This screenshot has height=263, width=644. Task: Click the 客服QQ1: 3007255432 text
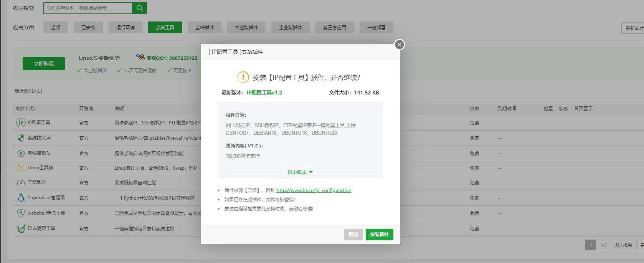172,58
